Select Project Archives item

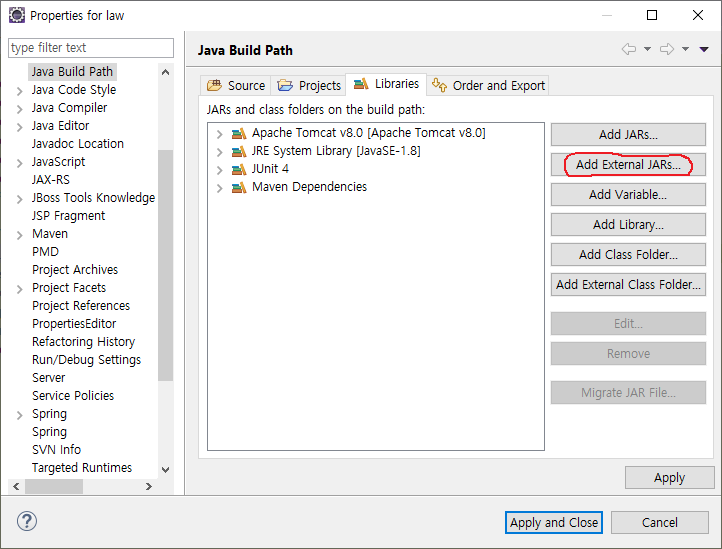[x=75, y=269]
